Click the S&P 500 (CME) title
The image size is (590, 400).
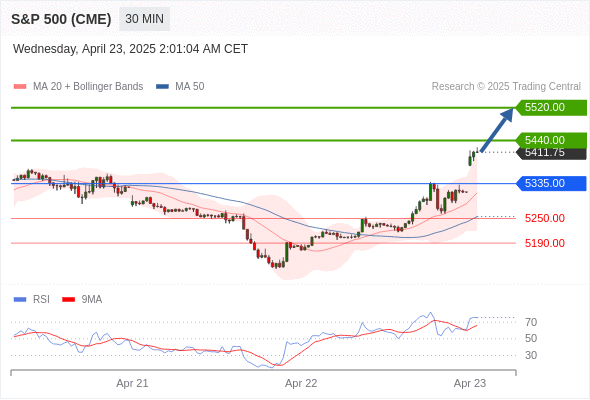pyautogui.click(x=61, y=19)
